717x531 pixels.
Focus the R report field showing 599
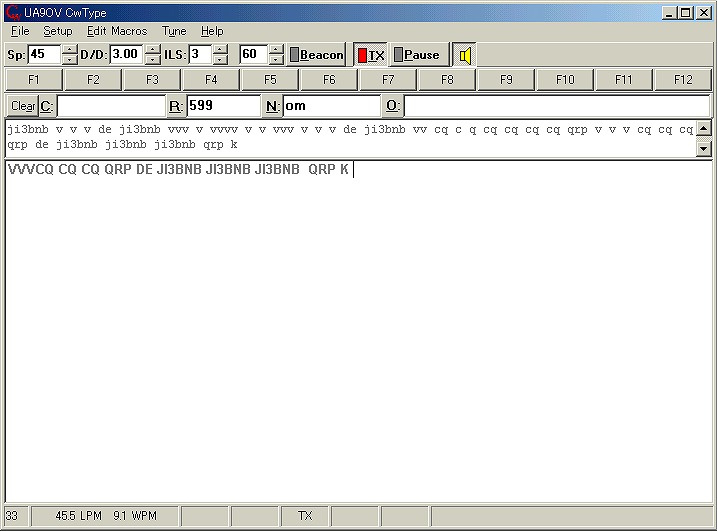[x=222, y=106]
